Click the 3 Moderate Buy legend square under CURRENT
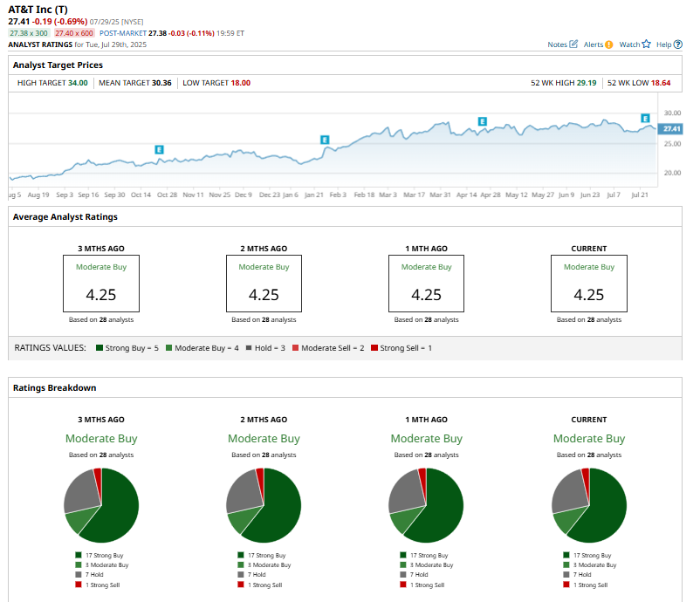Image resolution: width=700 pixels, height=602 pixels. (566, 565)
